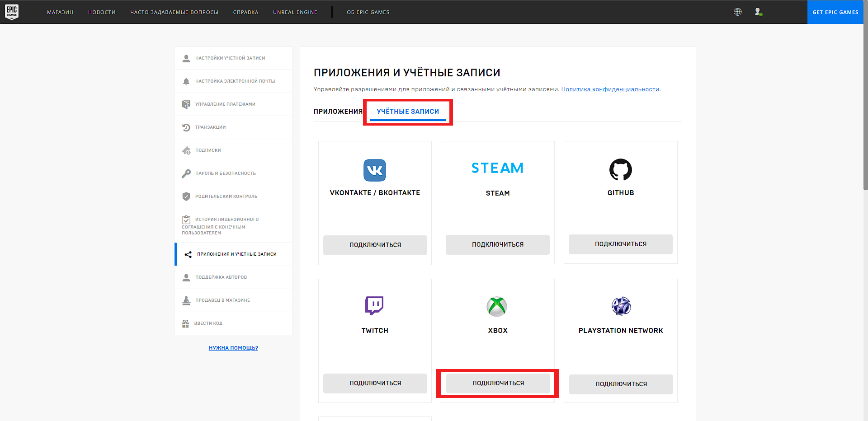Click the store seller icon
This screenshot has height=421, width=868.
[x=186, y=300]
